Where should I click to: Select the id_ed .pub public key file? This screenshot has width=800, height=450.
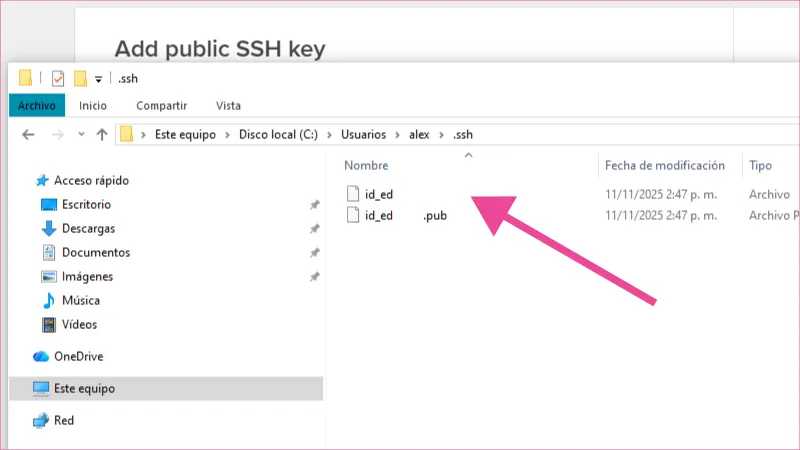(x=405, y=215)
